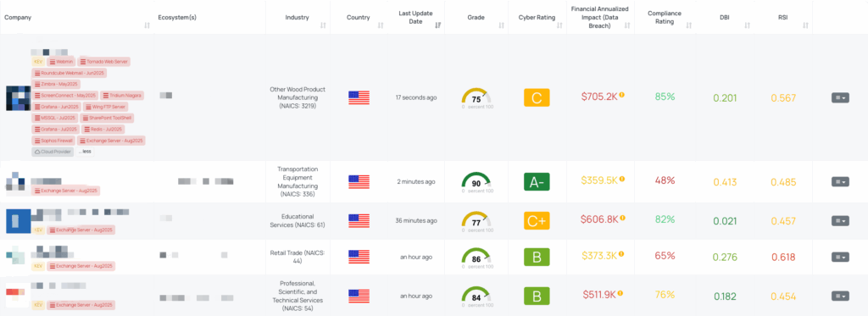Open action menu for Educational Services row

[x=840, y=221]
